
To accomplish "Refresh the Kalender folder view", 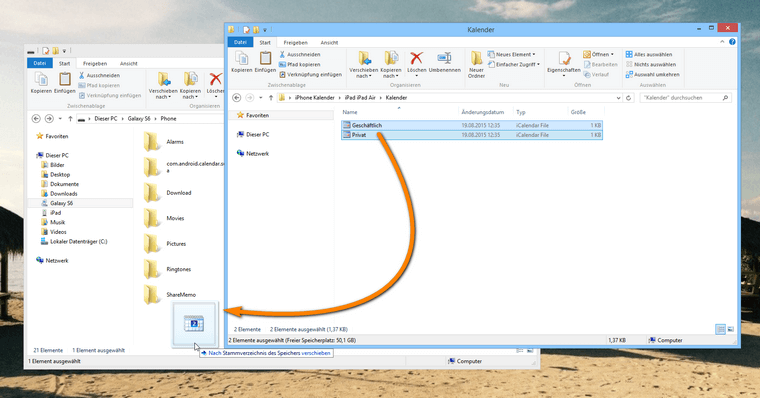I will (629, 97).
